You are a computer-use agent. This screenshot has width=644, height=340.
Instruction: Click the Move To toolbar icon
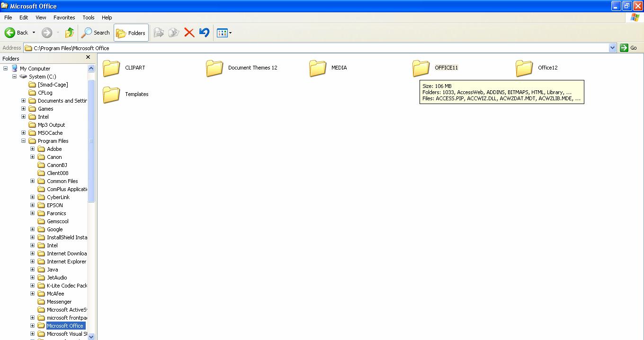pyautogui.click(x=159, y=33)
